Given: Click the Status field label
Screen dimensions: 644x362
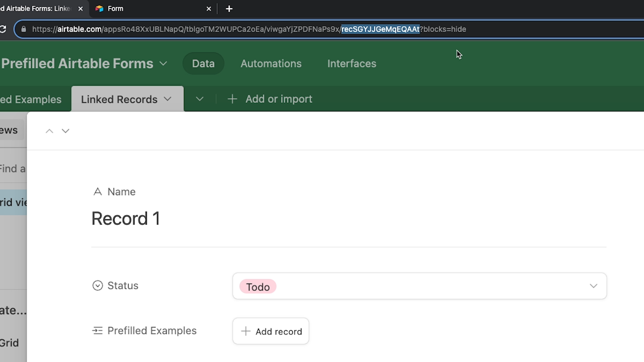Looking at the screenshot, I should pyautogui.click(x=123, y=286).
